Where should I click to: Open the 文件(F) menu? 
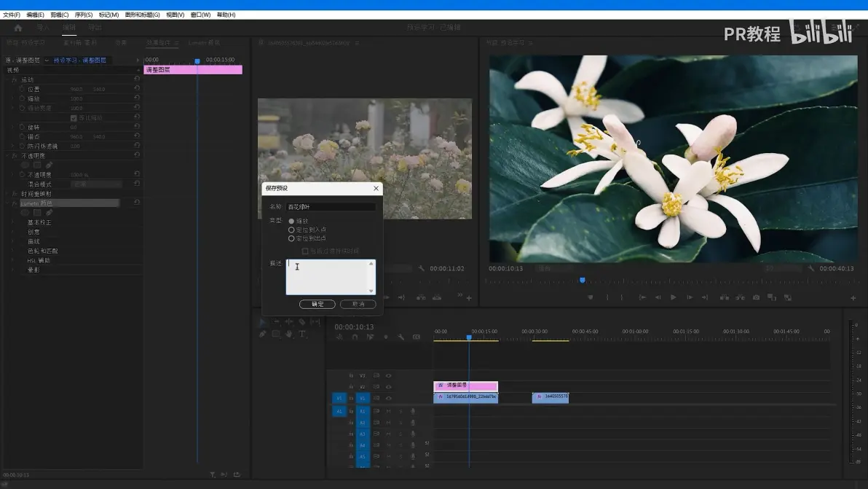[x=12, y=15]
